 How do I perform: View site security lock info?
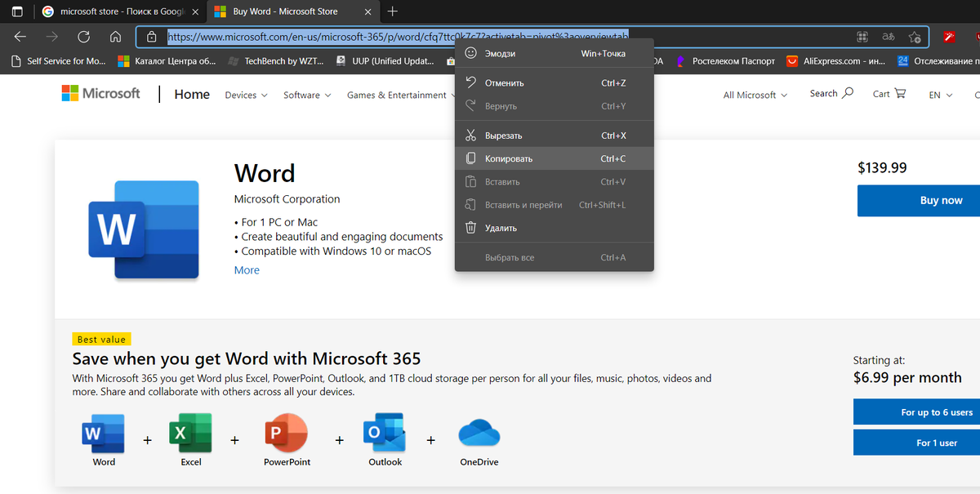click(151, 37)
